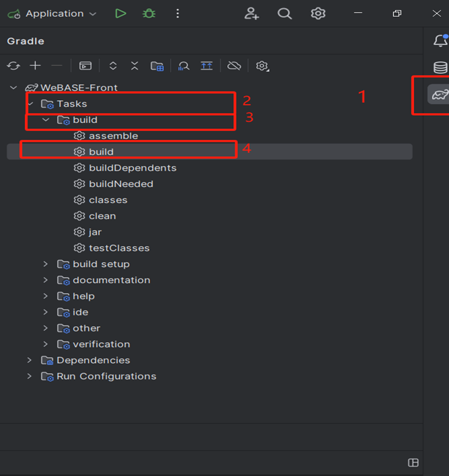Viewport: 449px width, 476px height.
Task: Open the Database tool window
Action: (x=440, y=67)
